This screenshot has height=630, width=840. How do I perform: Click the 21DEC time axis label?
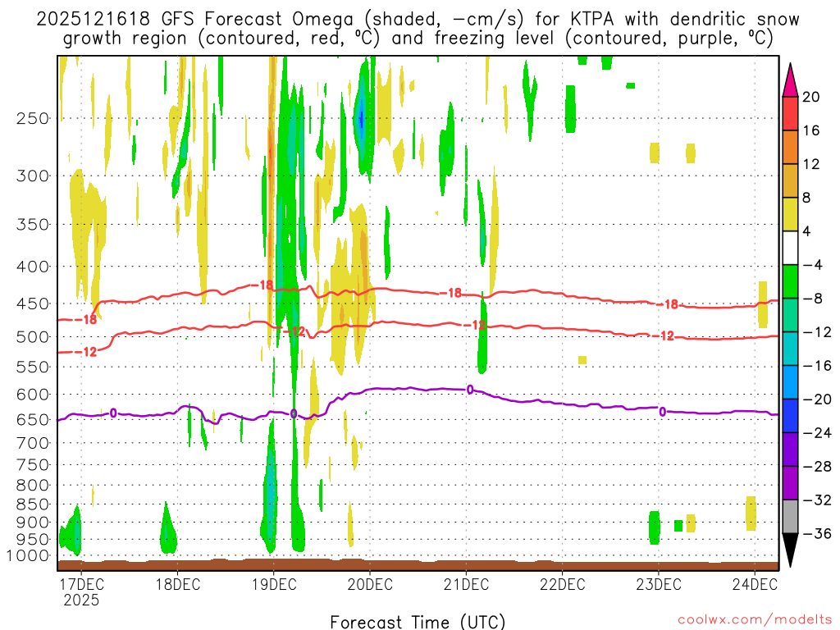click(x=466, y=584)
